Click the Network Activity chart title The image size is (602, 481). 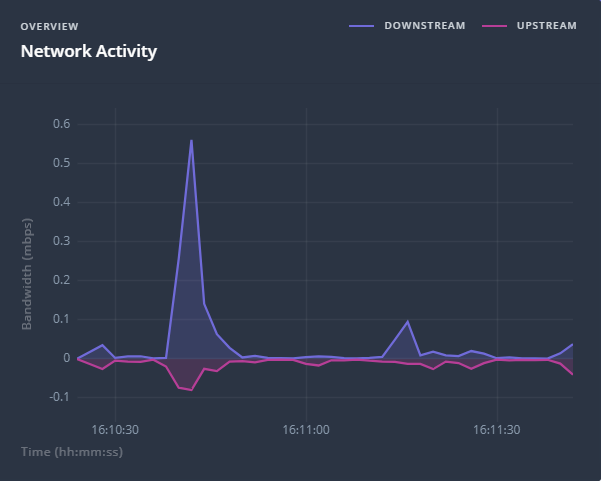coord(89,50)
